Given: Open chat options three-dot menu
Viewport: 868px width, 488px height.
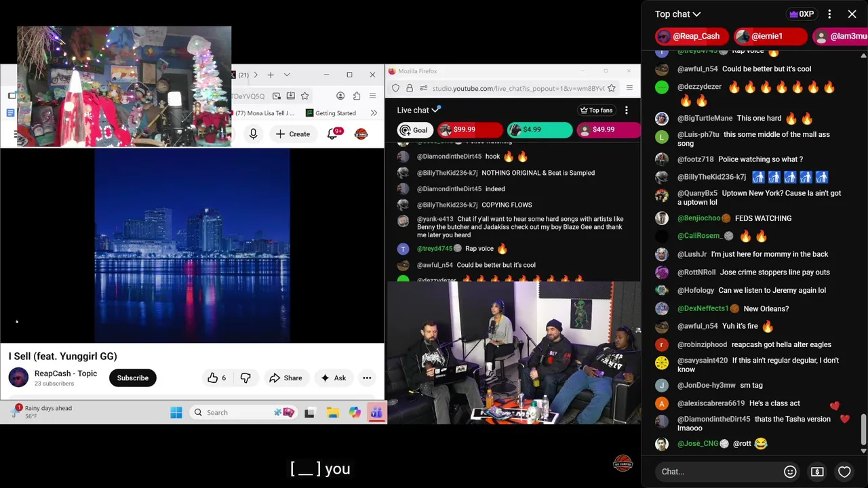Looking at the screenshot, I should (x=829, y=14).
